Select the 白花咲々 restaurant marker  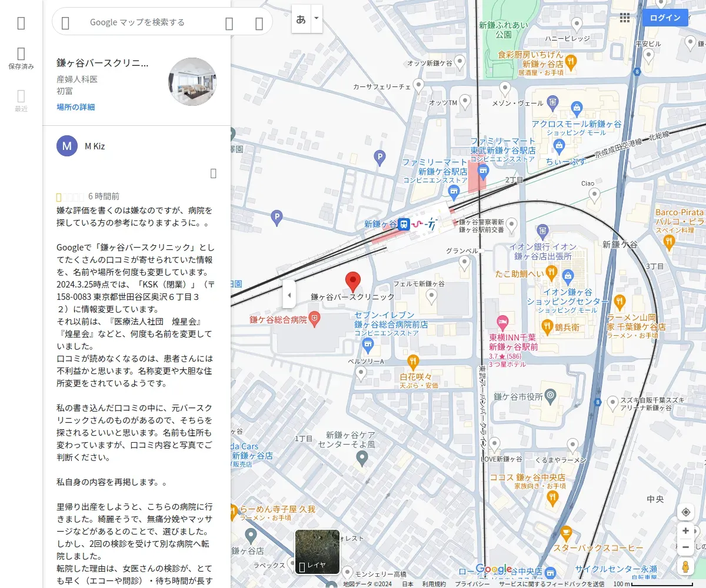pyautogui.click(x=413, y=361)
